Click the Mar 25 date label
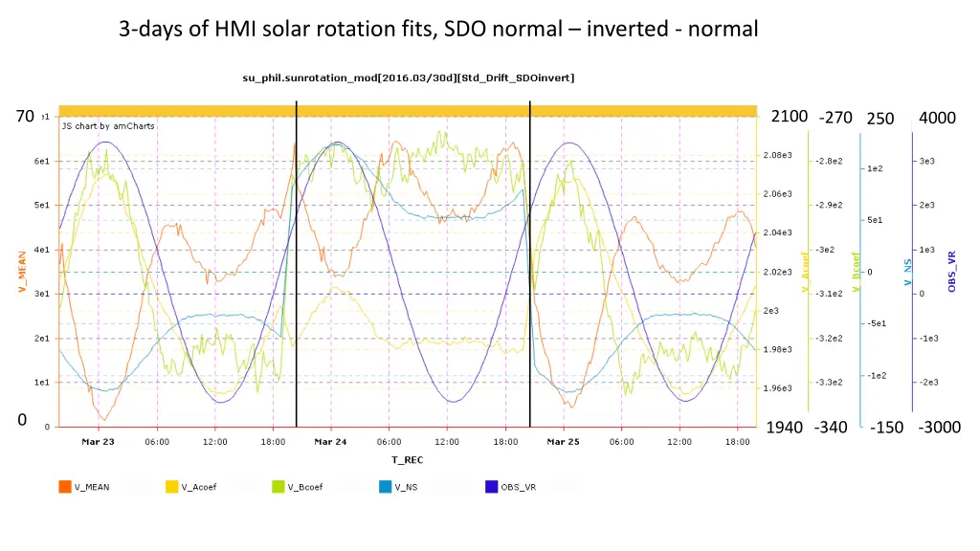 point(563,442)
